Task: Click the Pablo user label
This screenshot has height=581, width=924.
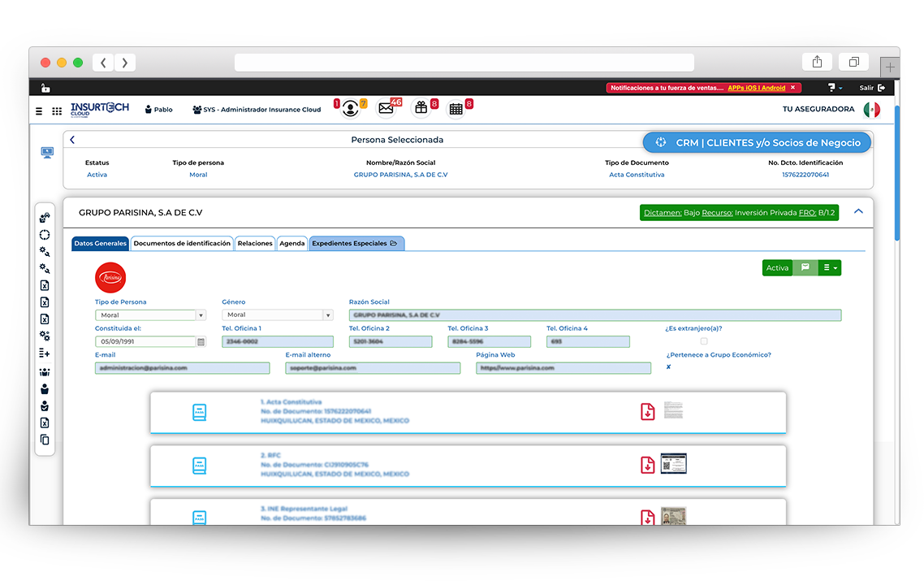Action: point(158,109)
